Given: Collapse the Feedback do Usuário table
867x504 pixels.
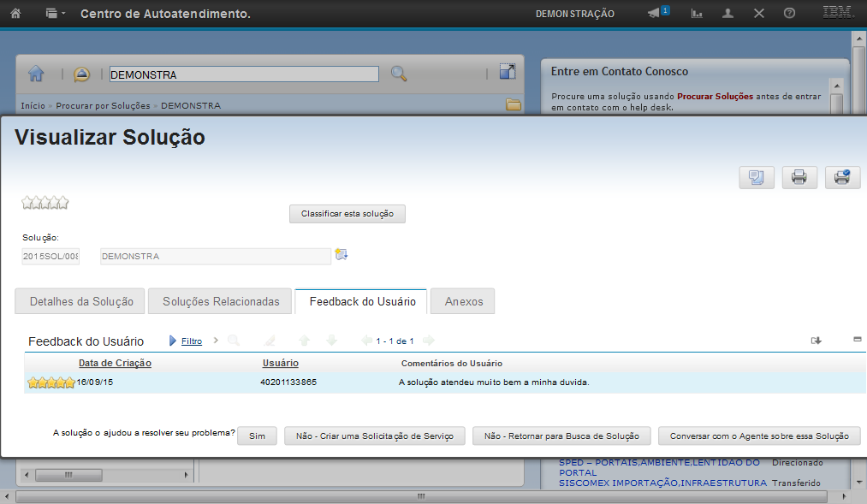Looking at the screenshot, I should [857, 340].
